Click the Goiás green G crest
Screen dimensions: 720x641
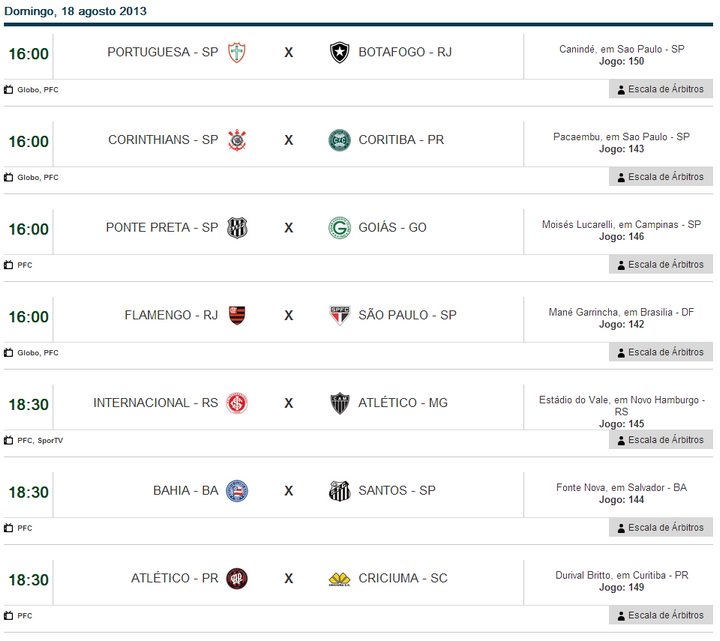tap(340, 228)
